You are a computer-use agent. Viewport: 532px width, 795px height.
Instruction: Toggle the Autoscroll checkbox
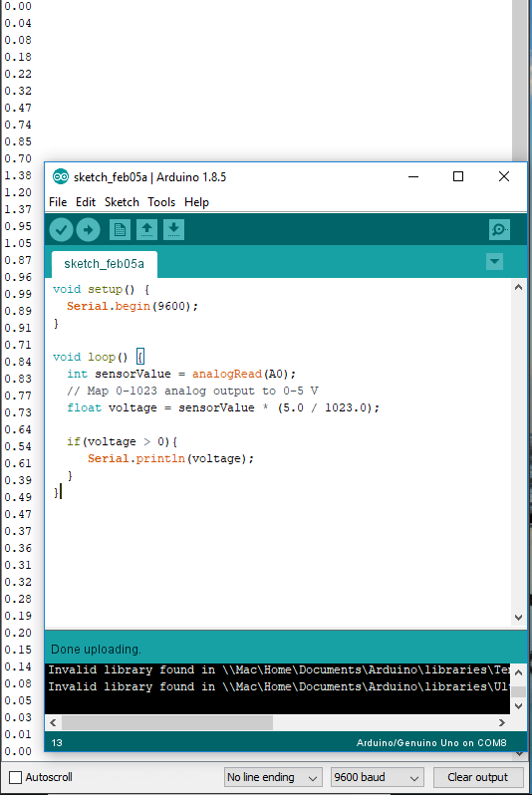[x=16, y=777]
